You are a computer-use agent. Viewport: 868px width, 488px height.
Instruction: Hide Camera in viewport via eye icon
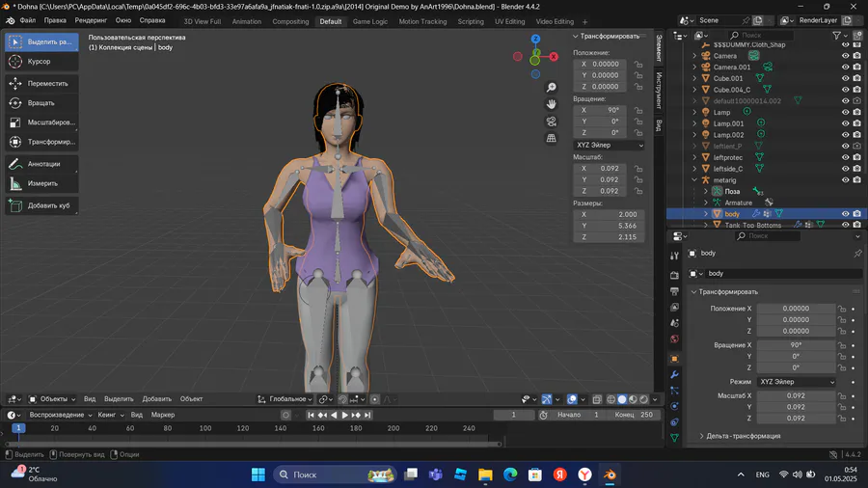click(x=845, y=56)
